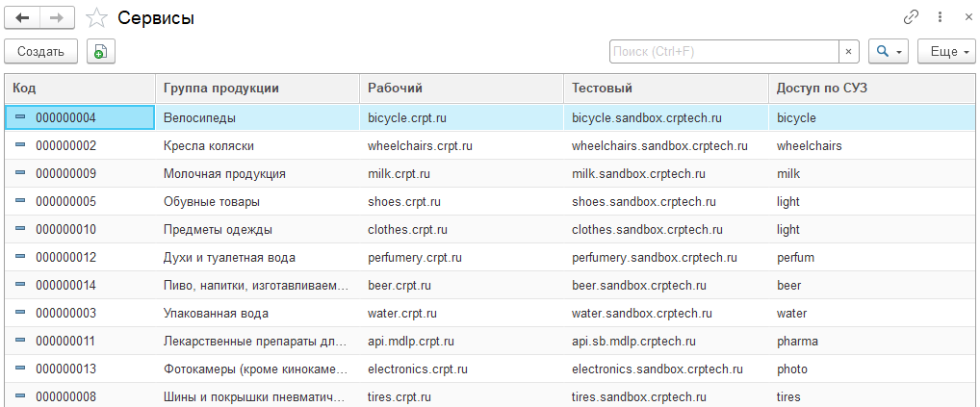980x407 pixels.
Task: Click the Рабочий column header
Action: [x=460, y=89]
